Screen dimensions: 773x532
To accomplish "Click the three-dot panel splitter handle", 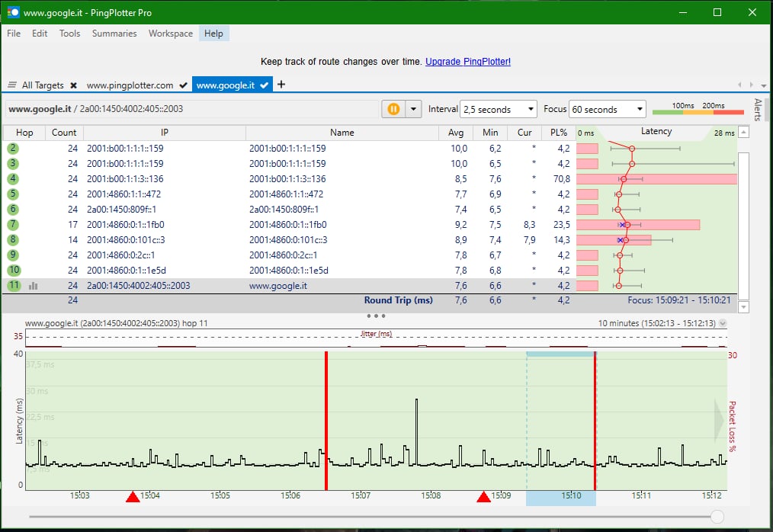I will 376,316.
